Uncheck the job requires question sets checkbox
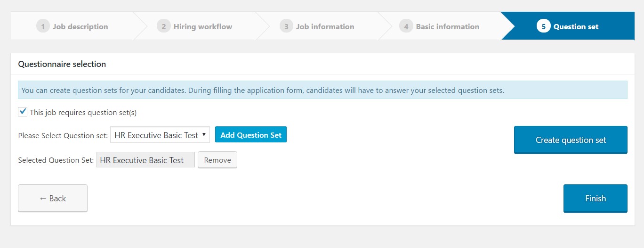 coord(23,112)
